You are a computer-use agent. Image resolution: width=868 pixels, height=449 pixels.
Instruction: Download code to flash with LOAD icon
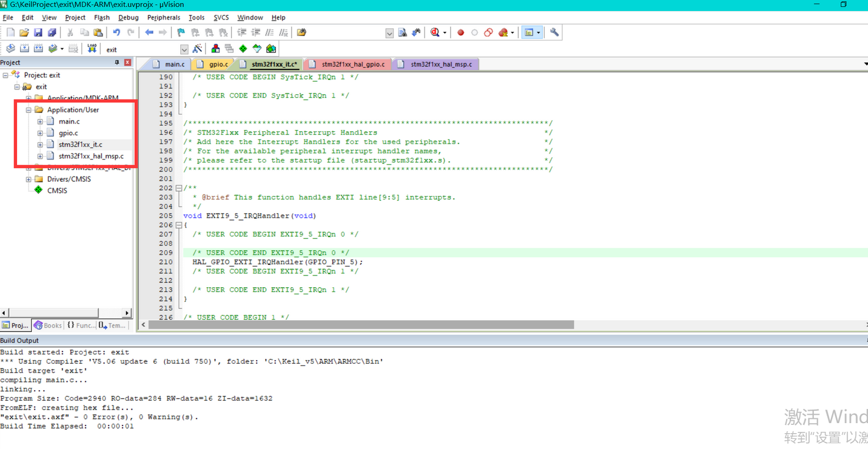(92, 49)
